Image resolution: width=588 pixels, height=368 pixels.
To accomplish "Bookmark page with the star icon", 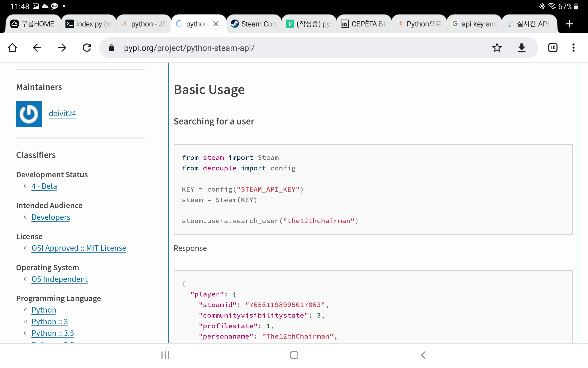I will click(497, 48).
